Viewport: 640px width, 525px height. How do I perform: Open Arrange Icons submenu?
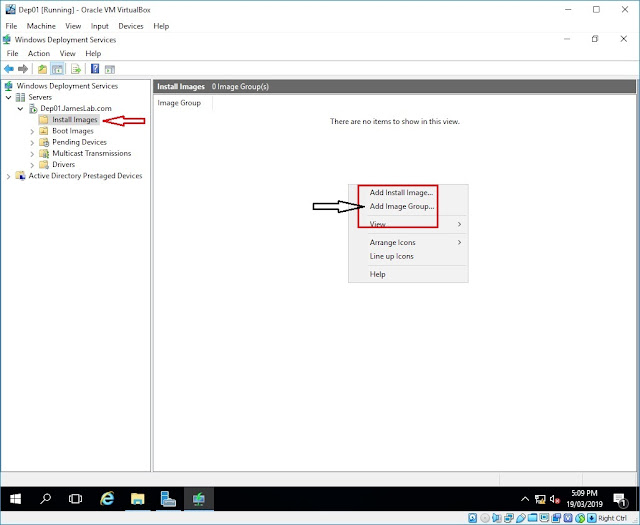408,242
